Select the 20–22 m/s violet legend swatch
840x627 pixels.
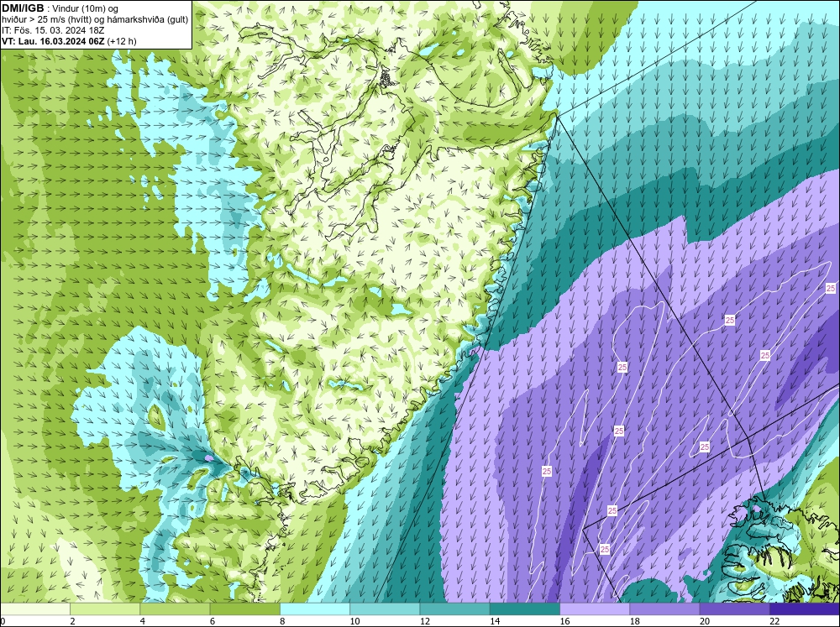734,609
